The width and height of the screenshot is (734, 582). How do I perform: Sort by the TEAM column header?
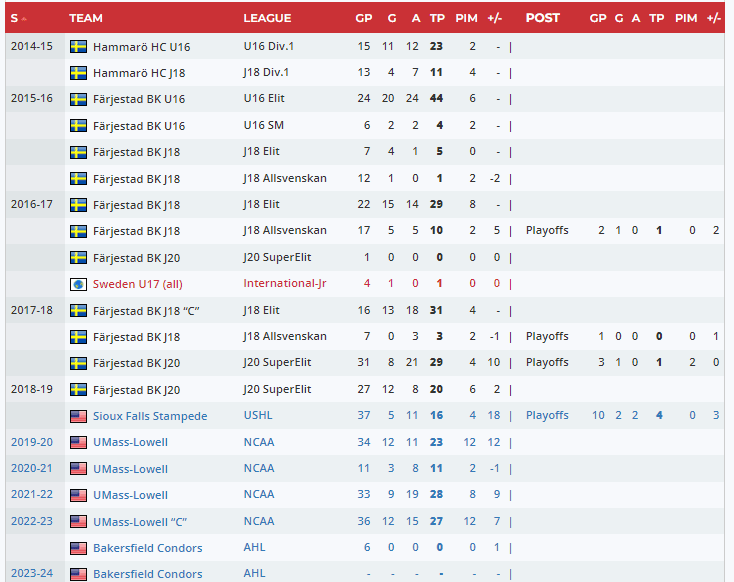[x=86, y=18]
